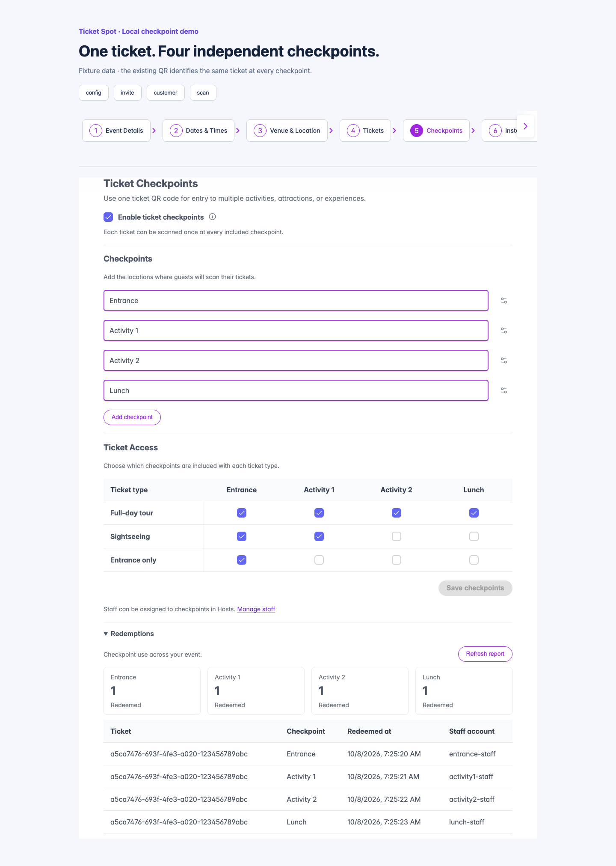The image size is (616, 866).
Task: Focus the Entrance checkpoint name field
Action: click(x=296, y=301)
